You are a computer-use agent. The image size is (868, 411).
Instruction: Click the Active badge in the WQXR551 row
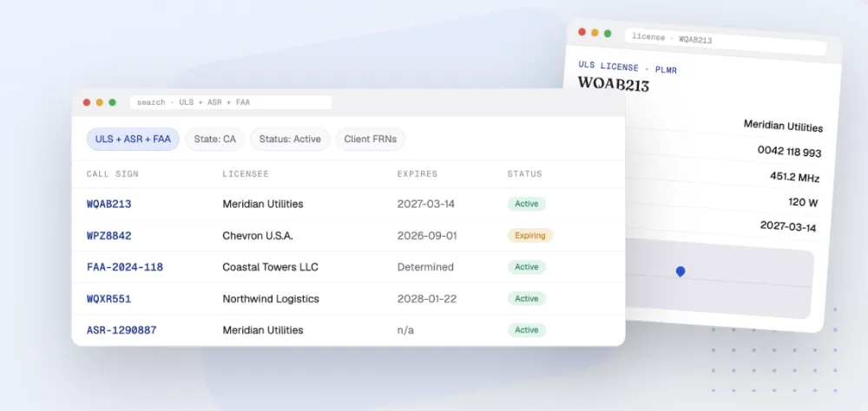(527, 298)
